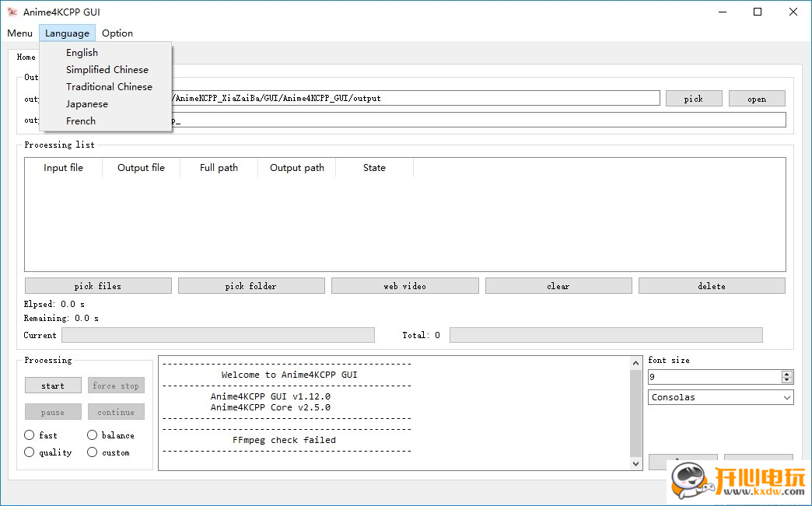Viewport: 812px width, 506px height.
Task: Click the Total progress bar
Action: click(606, 335)
